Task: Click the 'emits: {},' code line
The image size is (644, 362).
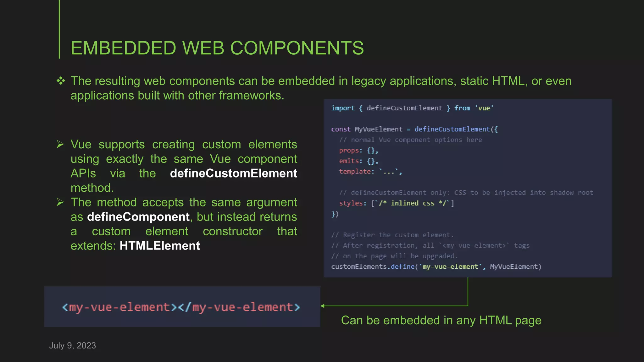Action: [x=358, y=161]
